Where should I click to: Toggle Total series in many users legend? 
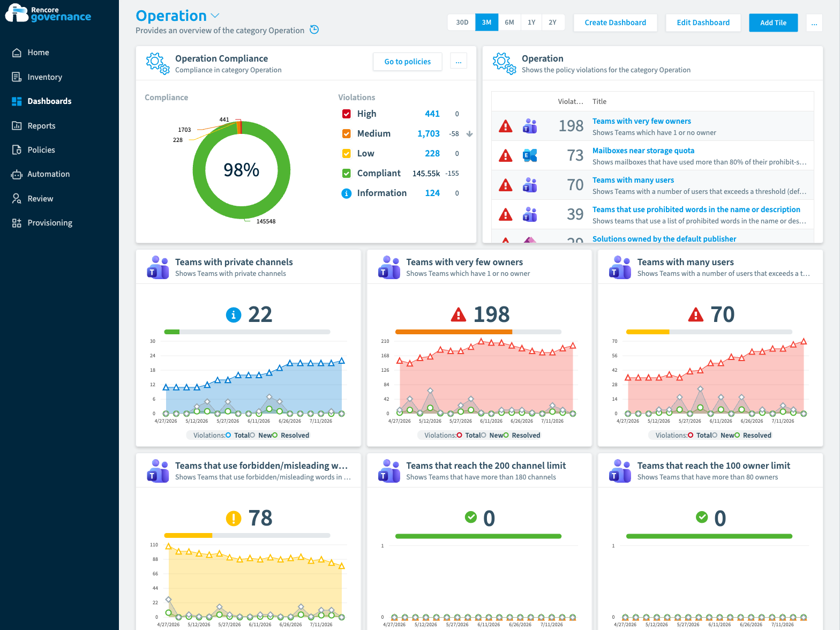700,436
